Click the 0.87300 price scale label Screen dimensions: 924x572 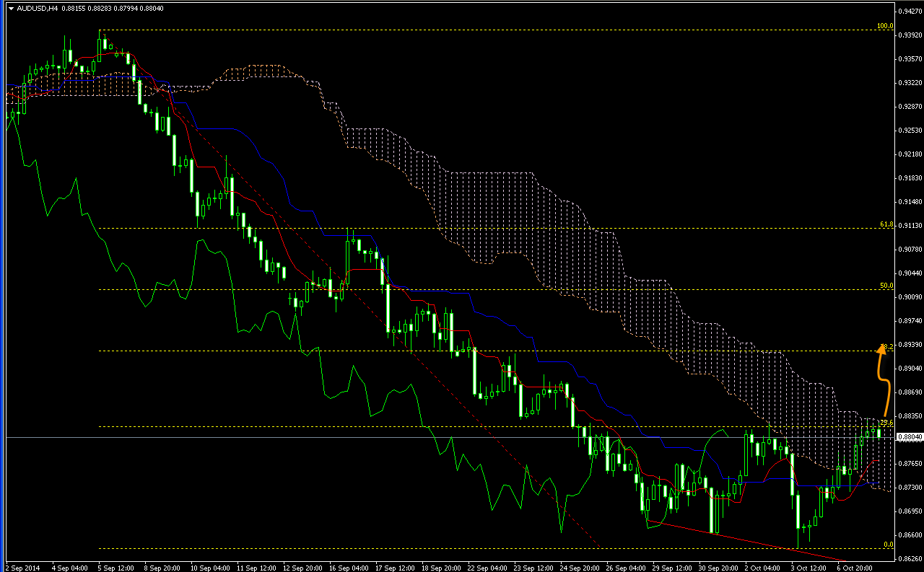tap(910, 488)
